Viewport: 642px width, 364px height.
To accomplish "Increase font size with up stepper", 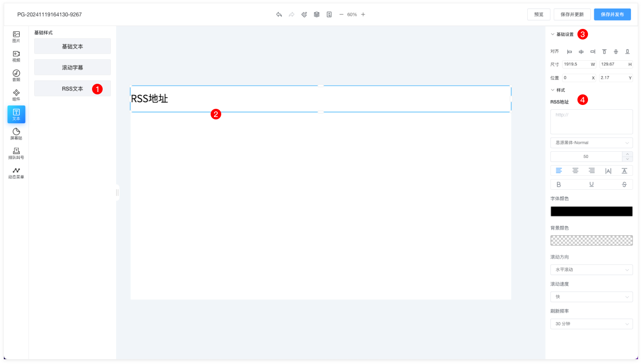I will (628, 154).
